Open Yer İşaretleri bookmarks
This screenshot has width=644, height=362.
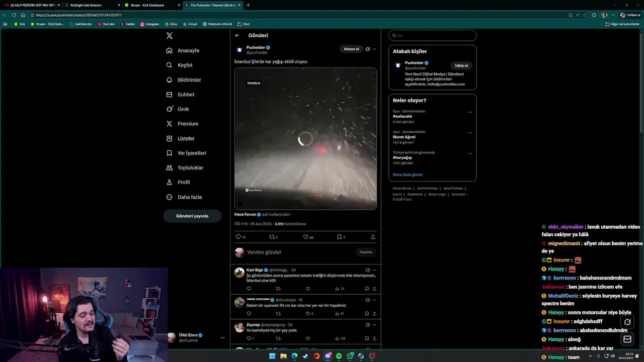[186, 153]
